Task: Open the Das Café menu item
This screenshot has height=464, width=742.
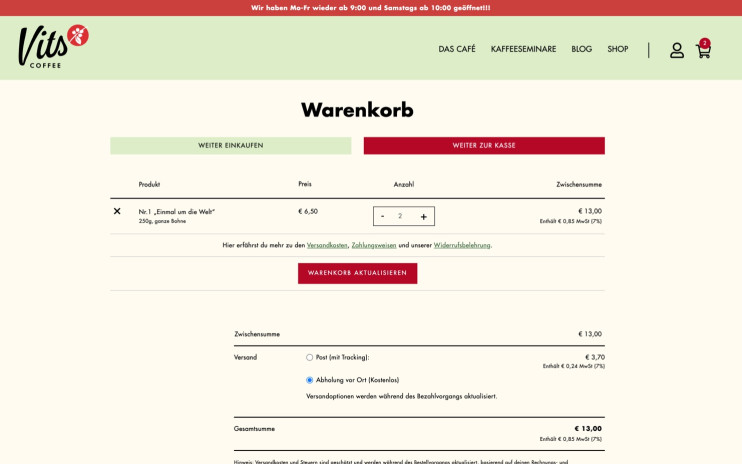Action: [457, 49]
